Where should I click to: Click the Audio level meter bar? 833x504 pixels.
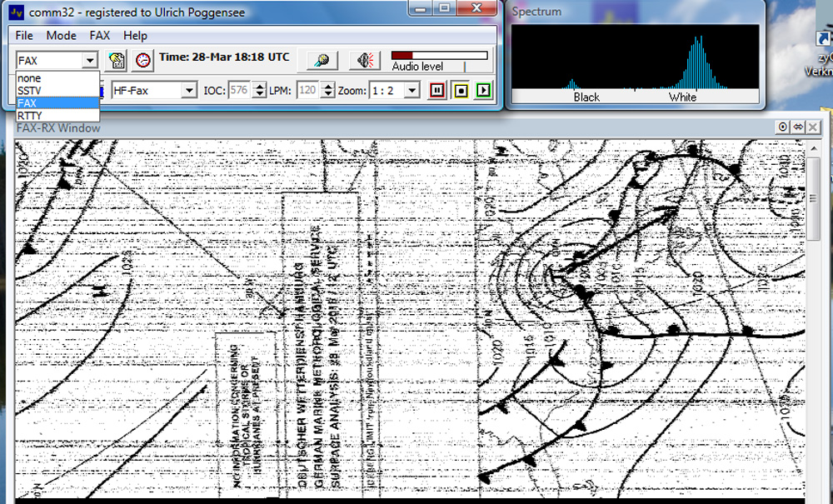[x=439, y=55]
